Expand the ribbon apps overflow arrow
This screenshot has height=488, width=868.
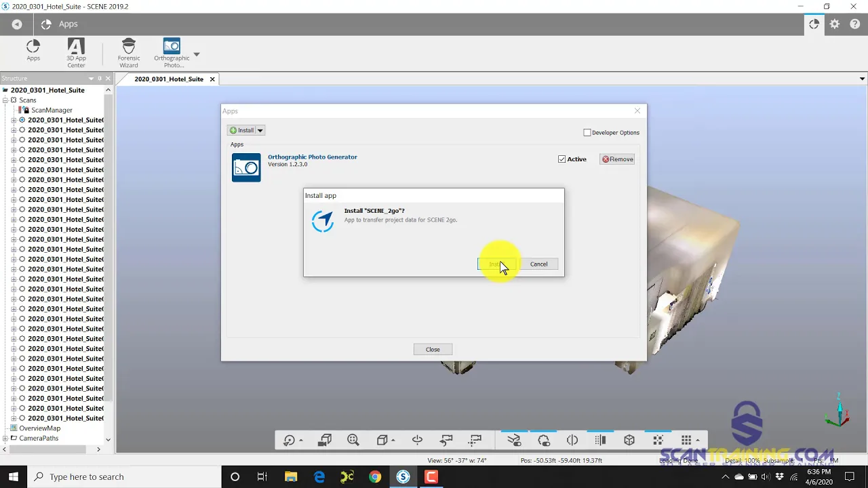point(197,54)
